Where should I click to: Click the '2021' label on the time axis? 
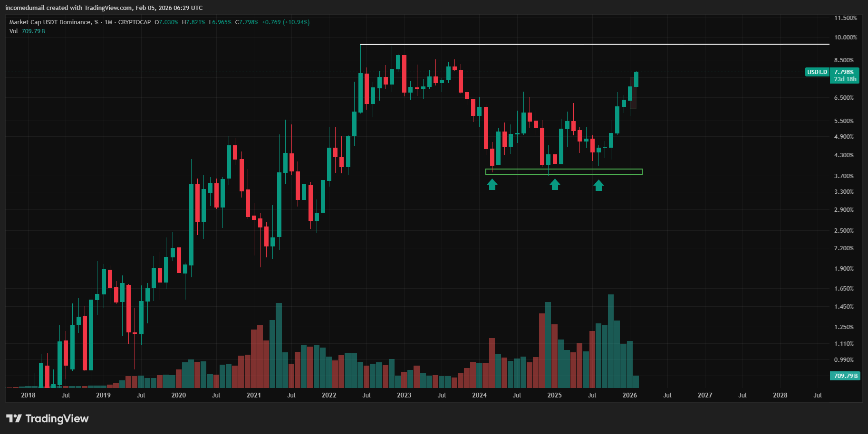pyautogui.click(x=254, y=395)
